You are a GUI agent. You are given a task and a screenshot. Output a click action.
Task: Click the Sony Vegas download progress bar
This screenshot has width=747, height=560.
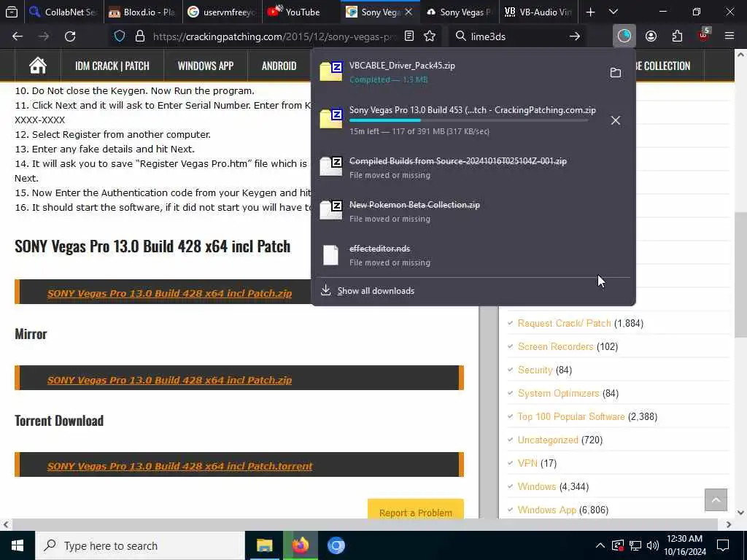(x=468, y=120)
